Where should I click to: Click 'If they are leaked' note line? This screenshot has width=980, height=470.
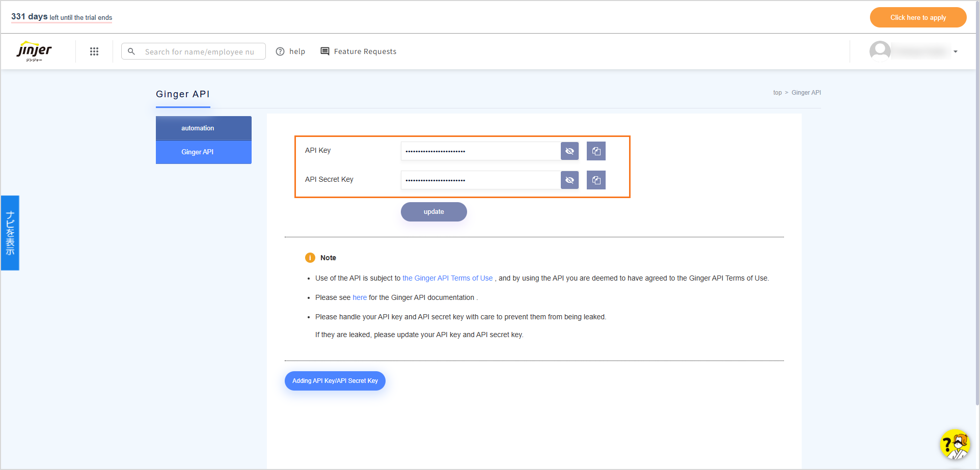point(419,335)
